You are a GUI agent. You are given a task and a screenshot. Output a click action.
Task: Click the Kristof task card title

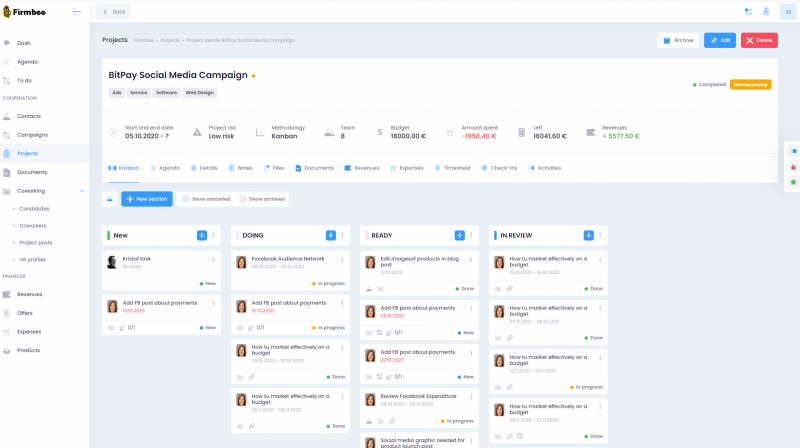click(x=137, y=259)
